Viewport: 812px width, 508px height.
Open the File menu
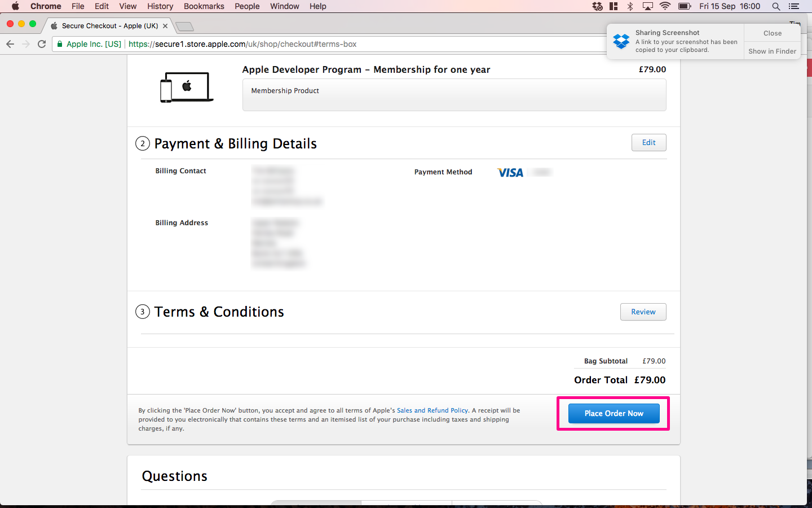pyautogui.click(x=78, y=6)
